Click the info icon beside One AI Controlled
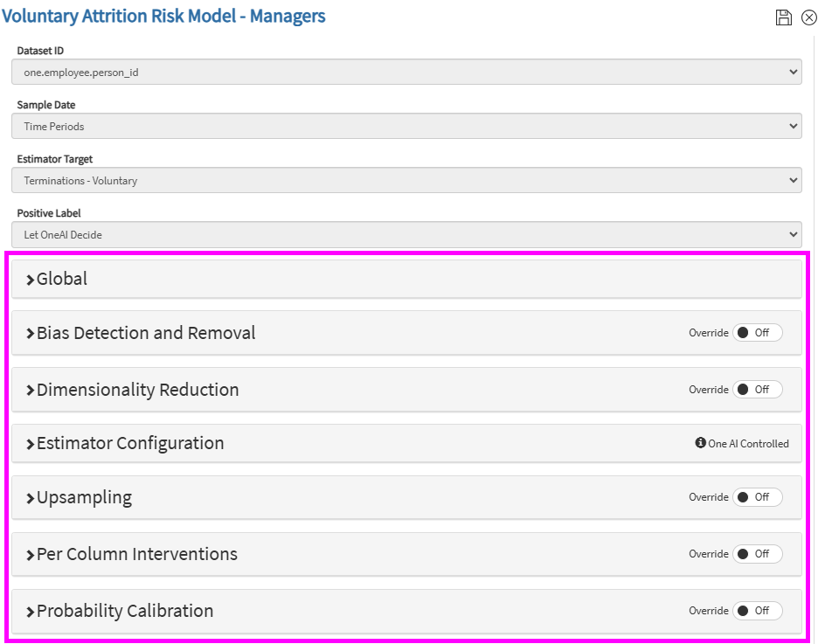 click(700, 443)
